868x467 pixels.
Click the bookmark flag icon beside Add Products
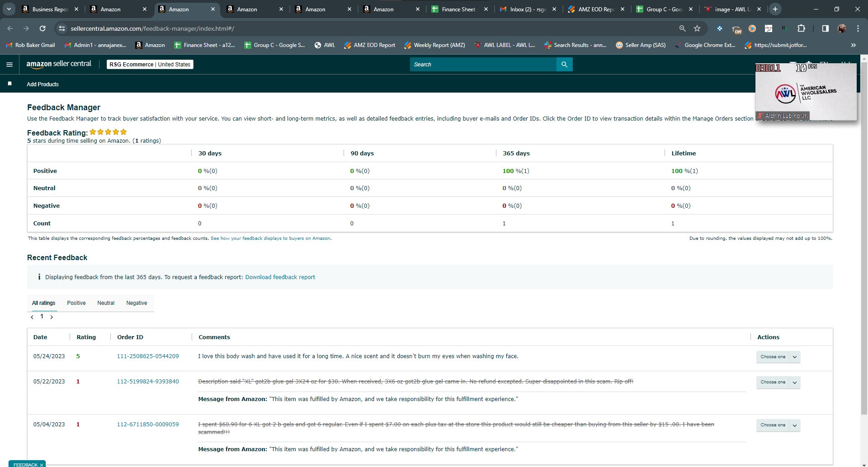pos(9,84)
